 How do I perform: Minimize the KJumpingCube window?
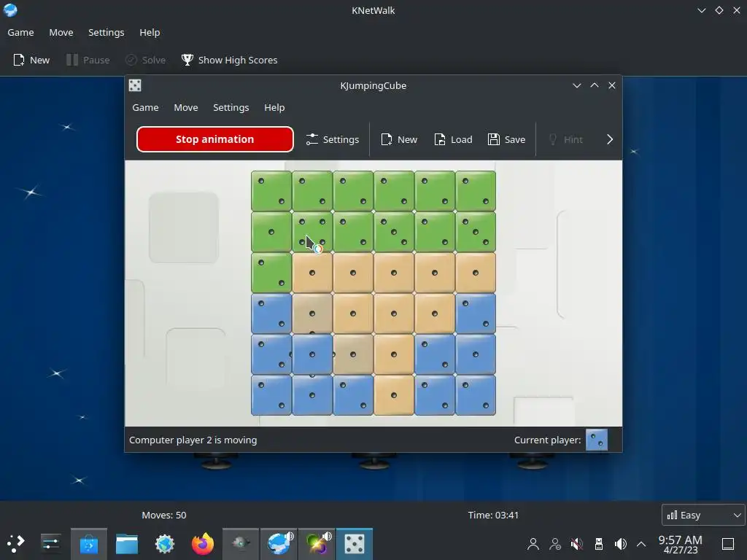tap(577, 85)
